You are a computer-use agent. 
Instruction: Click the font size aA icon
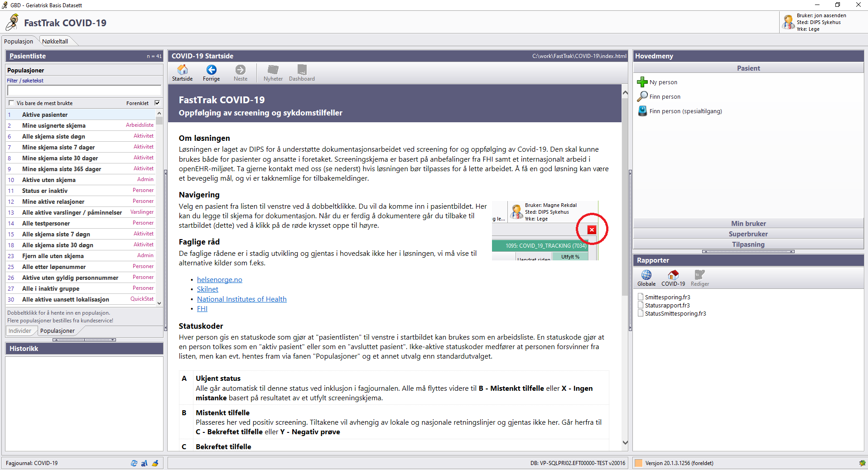(145, 463)
